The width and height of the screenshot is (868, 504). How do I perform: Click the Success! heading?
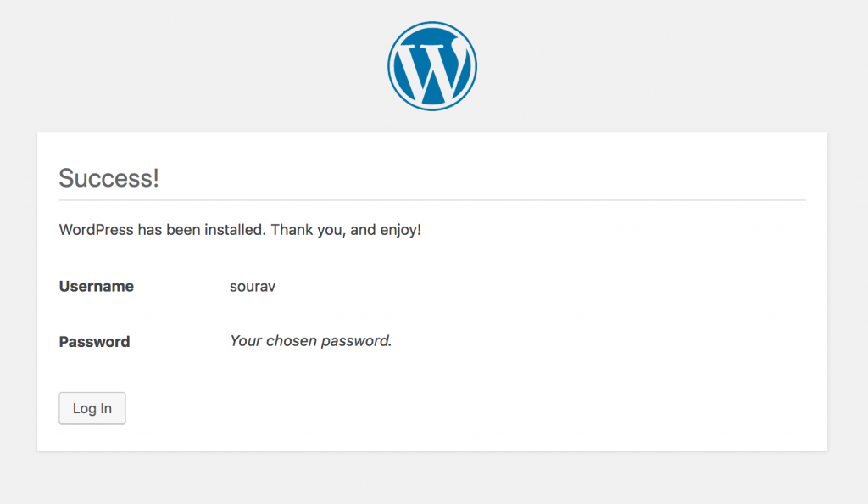tap(108, 179)
